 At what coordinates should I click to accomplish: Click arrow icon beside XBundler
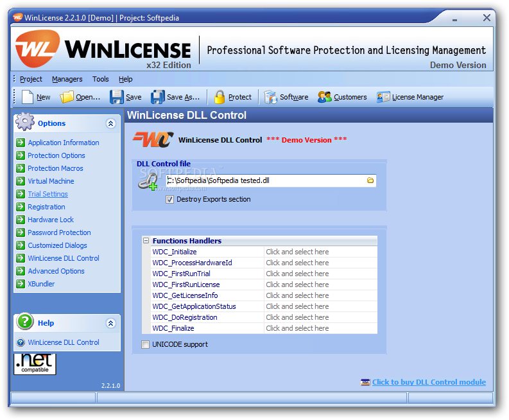coord(21,284)
